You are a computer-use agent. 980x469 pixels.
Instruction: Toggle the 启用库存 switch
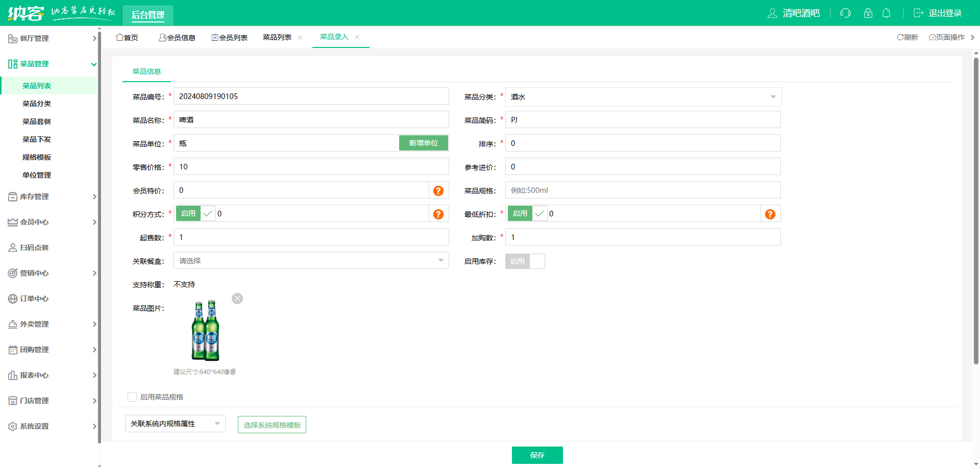(525, 261)
